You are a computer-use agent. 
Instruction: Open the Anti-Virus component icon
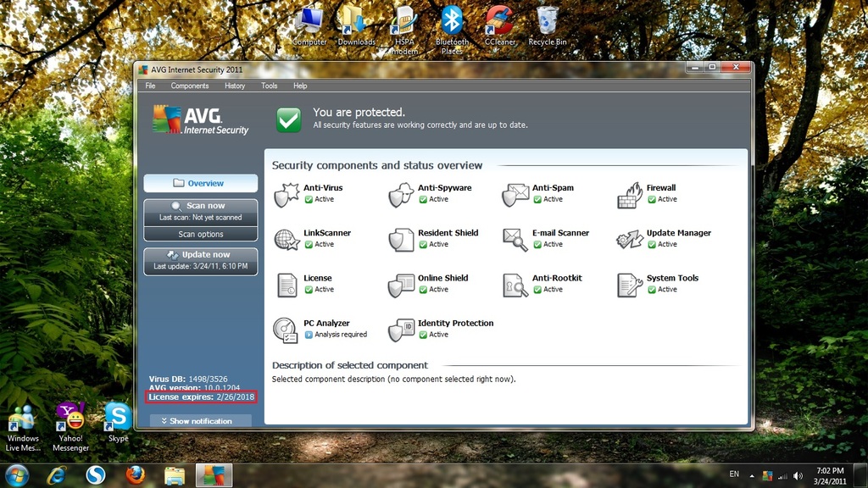pyautogui.click(x=287, y=194)
